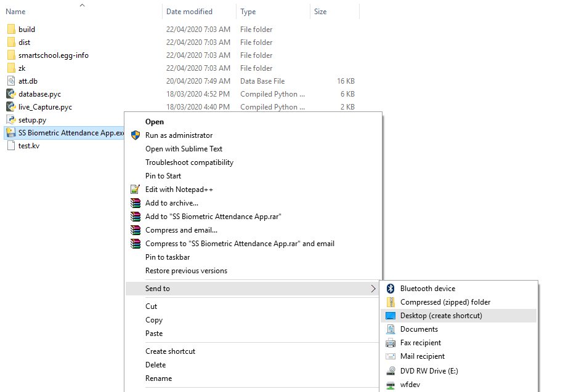
Task: Click the Bluetooth device icon
Action: pyautogui.click(x=390, y=289)
